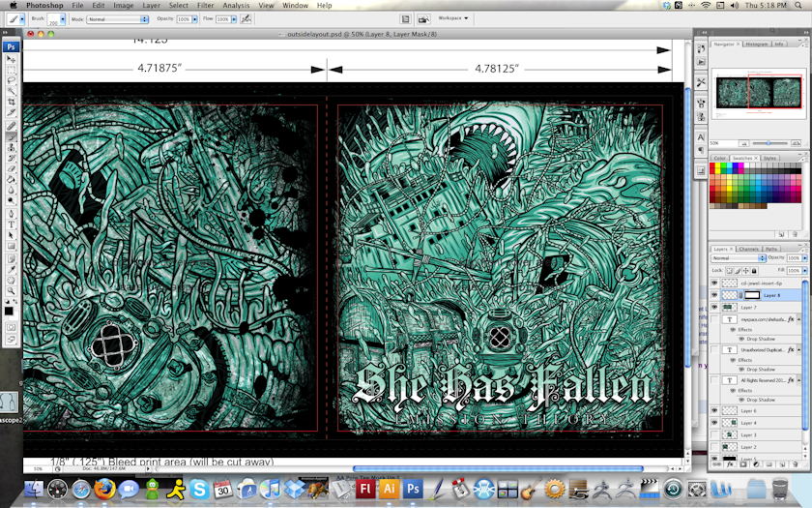Switch to the Channels tab
This screenshot has height=508, width=812.
[748, 249]
